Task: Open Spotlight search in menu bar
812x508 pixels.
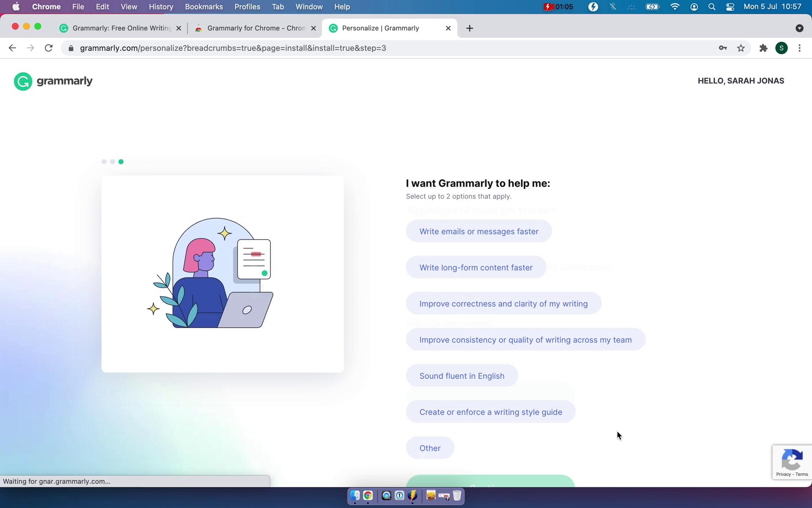Action: click(x=712, y=7)
